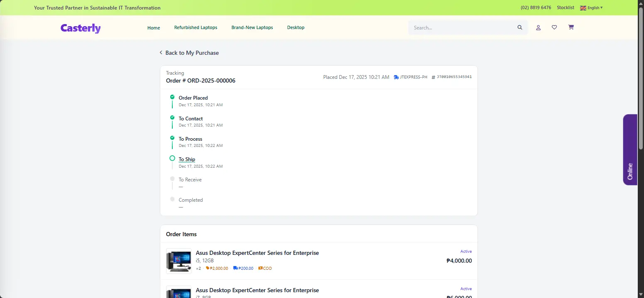This screenshot has height=298, width=644.
Task: Click the To Contact green checkmark
Action: [172, 117]
